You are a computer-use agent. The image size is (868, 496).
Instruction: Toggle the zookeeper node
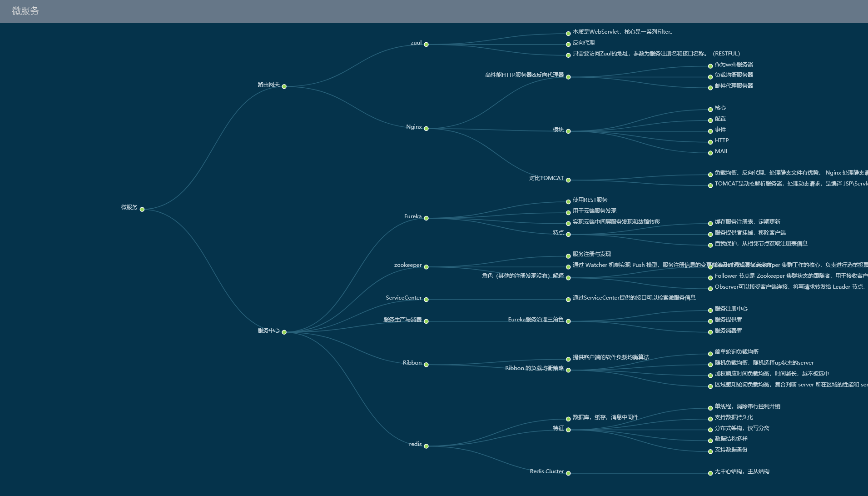(x=426, y=267)
